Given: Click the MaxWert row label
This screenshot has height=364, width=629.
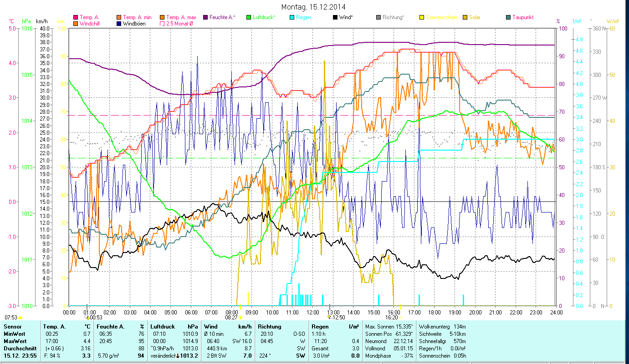Looking at the screenshot, I should click(15, 341).
